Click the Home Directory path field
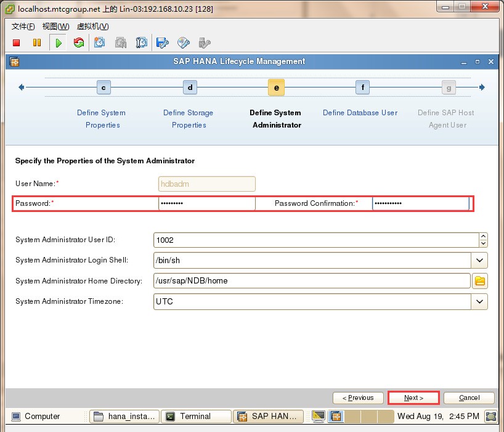This screenshot has width=504, height=432. 312,281
